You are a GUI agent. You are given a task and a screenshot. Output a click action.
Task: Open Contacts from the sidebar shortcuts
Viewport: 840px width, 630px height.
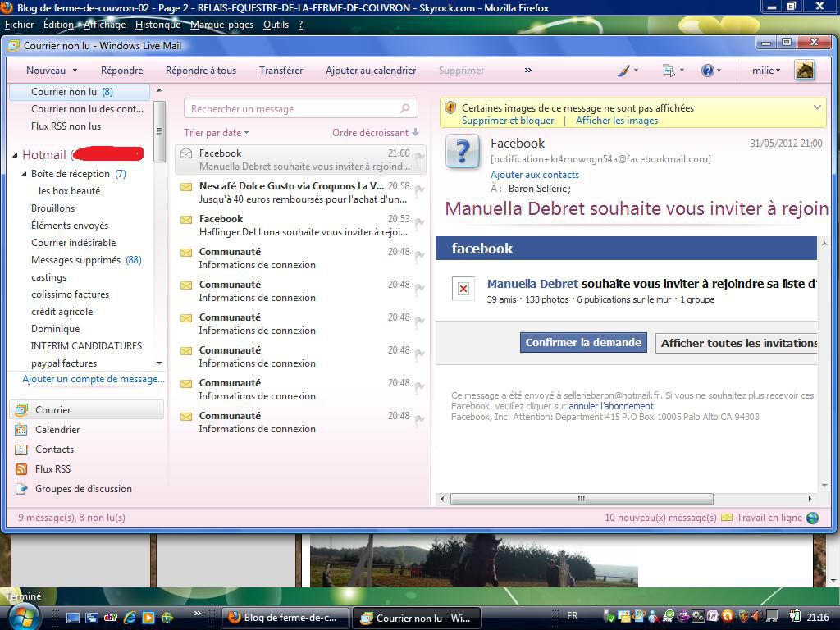(x=54, y=450)
